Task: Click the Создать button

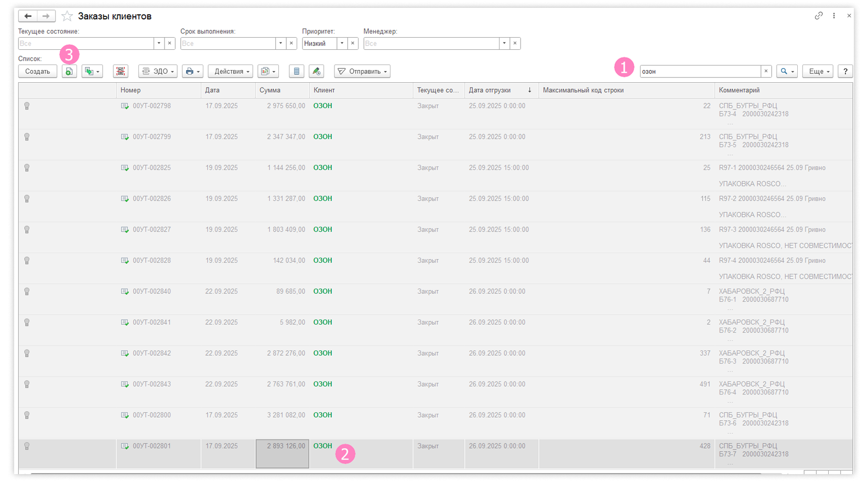Action: click(38, 72)
